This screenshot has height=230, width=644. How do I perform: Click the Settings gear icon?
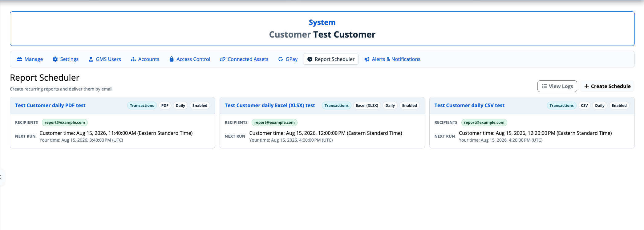click(55, 59)
